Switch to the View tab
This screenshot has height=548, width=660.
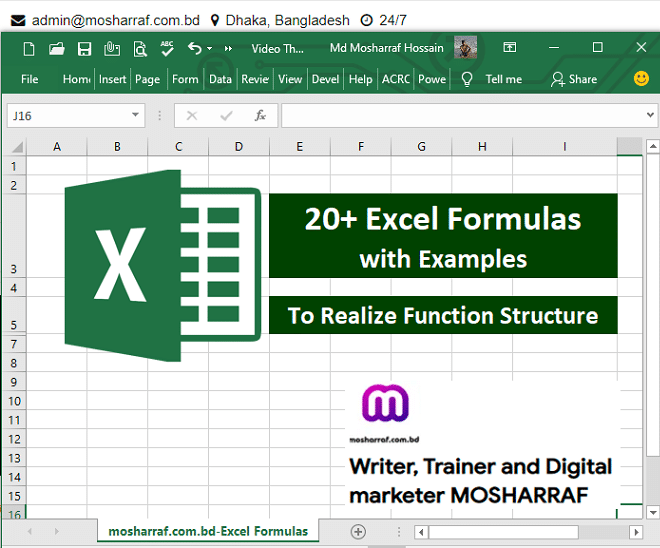pos(290,79)
